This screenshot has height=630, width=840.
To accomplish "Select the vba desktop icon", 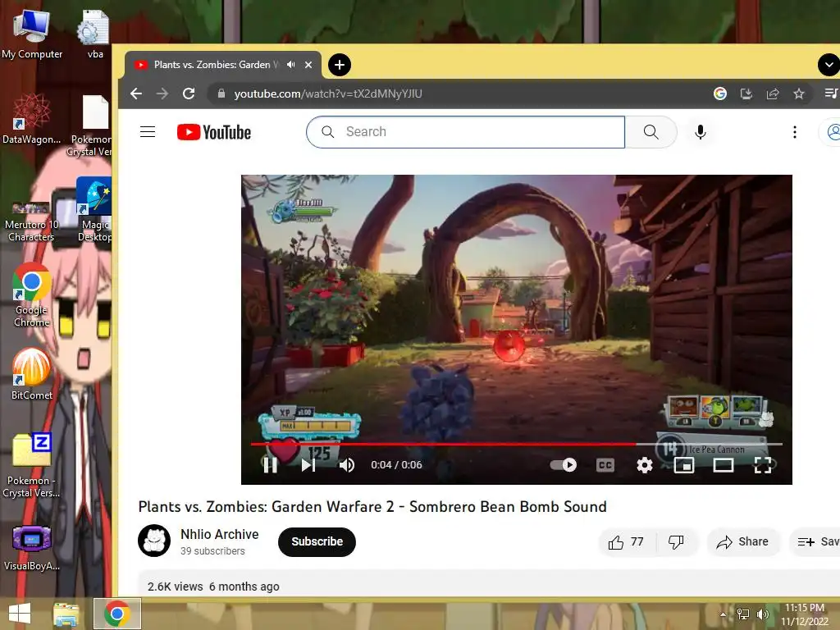I will tap(94, 34).
